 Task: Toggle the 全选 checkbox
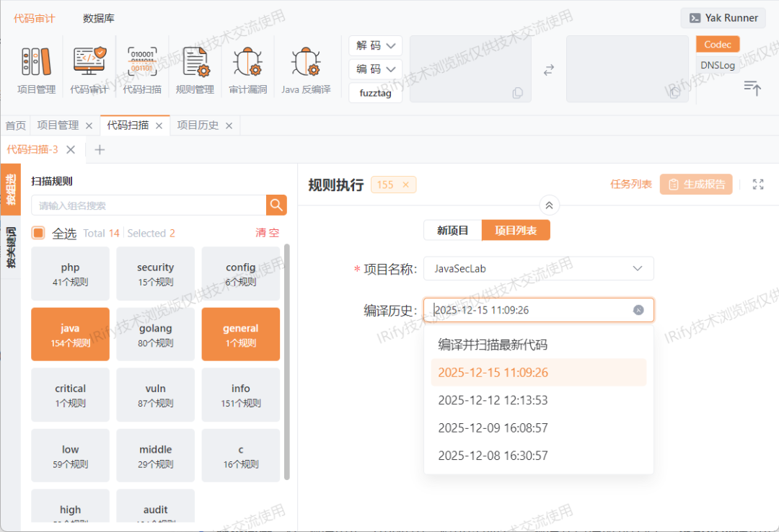(38, 233)
